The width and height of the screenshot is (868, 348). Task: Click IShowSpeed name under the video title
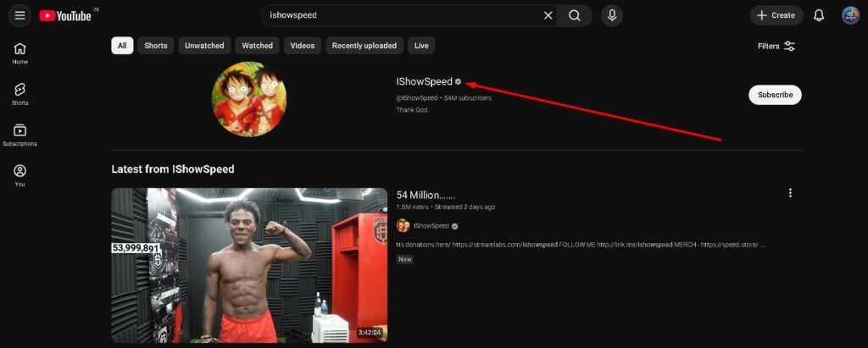click(431, 226)
